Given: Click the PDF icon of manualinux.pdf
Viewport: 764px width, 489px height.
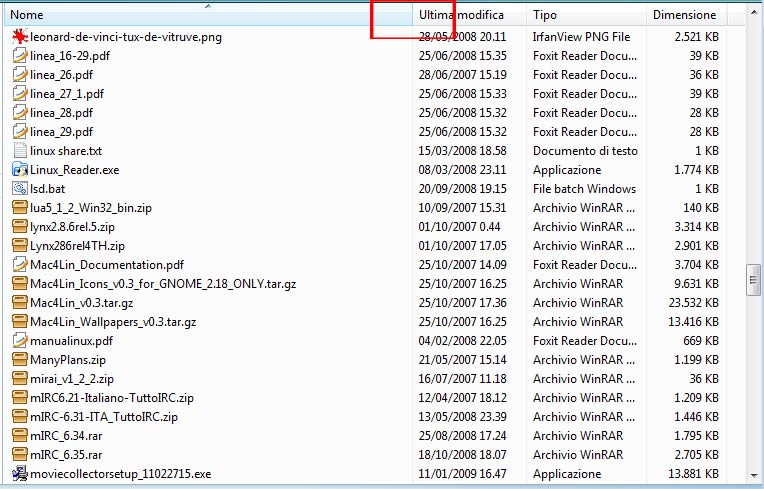Looking at the screenshot, I should coord(20,340).
